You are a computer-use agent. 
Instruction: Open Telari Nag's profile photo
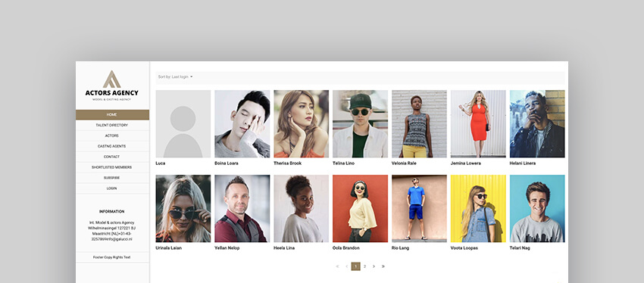pos(537,209)
